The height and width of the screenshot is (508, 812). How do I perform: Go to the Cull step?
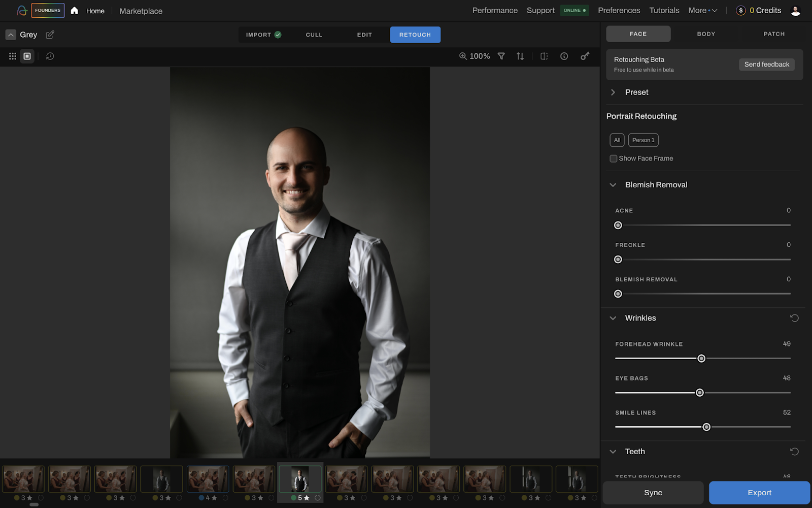pyautogui.click(x=314, y=35)
